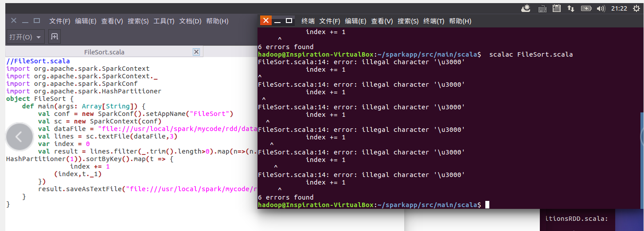The height and width of the screenshot is (231, 644).
Task: Click the index += 1 line in editor
Action: point(90,166)
